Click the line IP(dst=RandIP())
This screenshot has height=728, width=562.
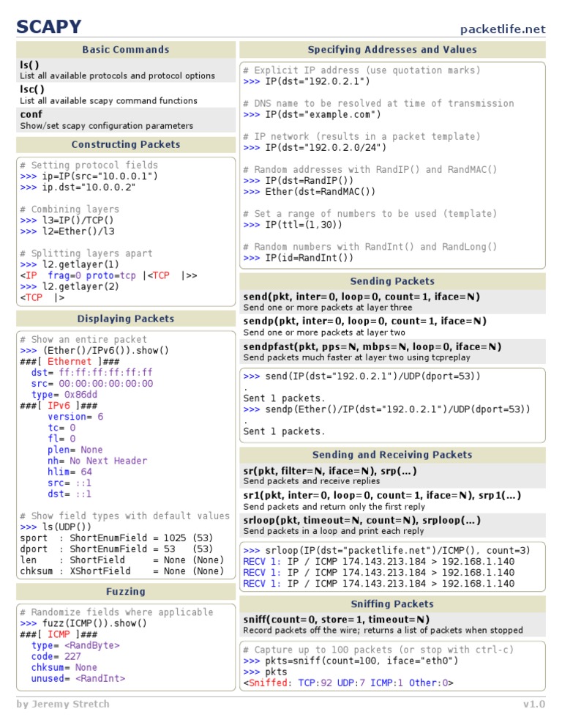tap(299, 181)
